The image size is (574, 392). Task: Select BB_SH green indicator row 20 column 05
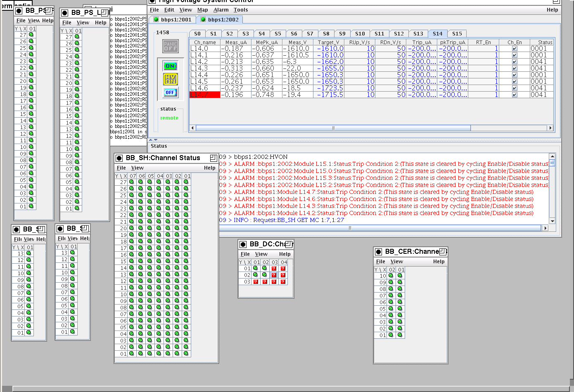pos(150,228)
